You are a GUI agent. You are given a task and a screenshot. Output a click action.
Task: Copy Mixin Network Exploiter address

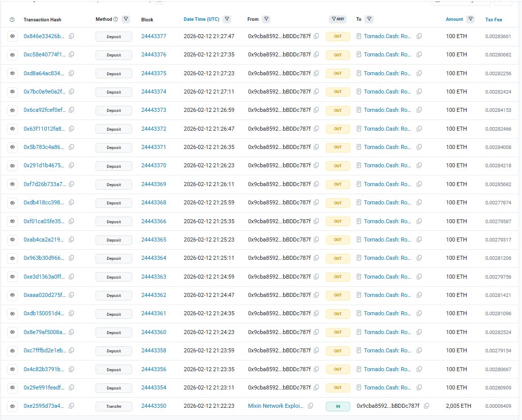tap(310, 406)
